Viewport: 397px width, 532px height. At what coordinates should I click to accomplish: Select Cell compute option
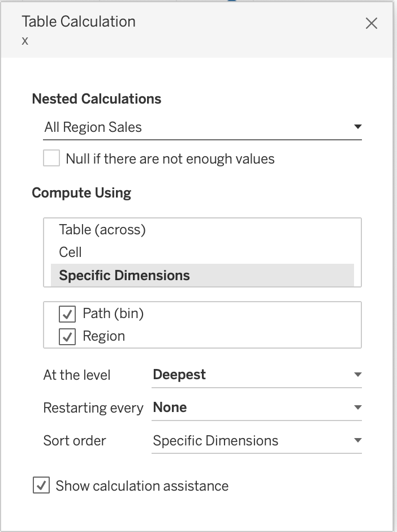(71, 252)
